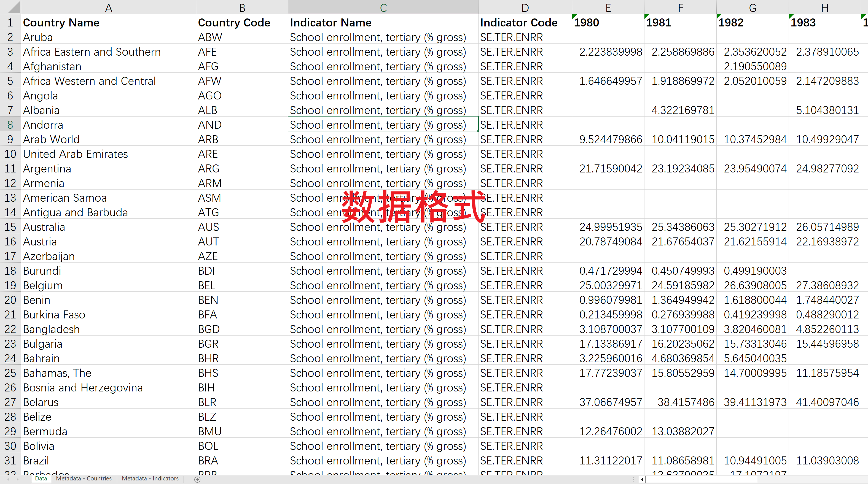Select column D header

525,7
